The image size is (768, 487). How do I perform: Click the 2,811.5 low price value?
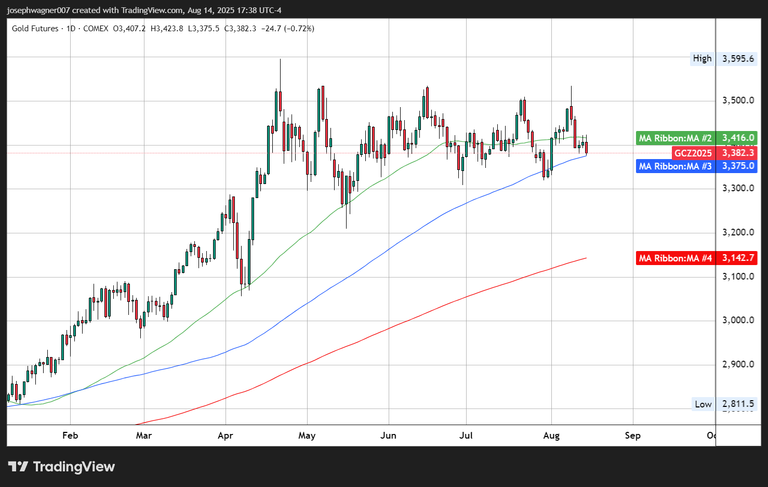(x=739, y=403)
